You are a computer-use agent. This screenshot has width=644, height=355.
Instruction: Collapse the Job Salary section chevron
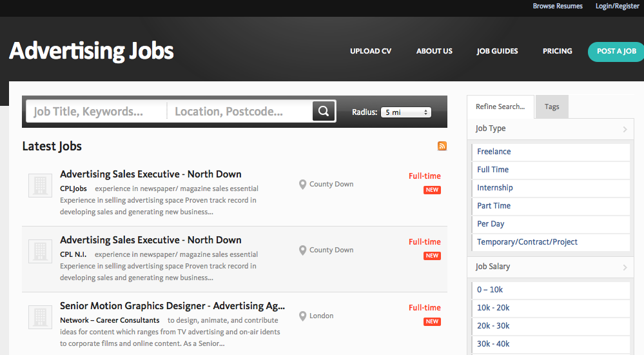pos(625,267)
